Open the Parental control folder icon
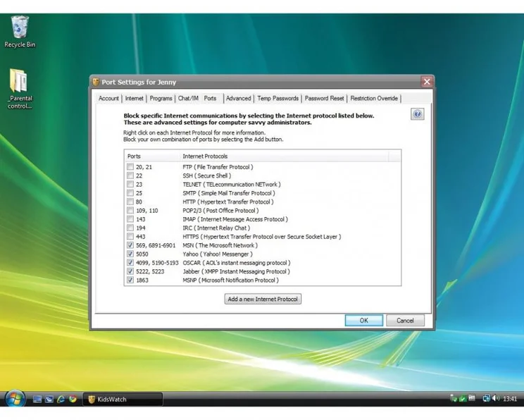The width and height of the screenshot is (524, 420). 19,83
